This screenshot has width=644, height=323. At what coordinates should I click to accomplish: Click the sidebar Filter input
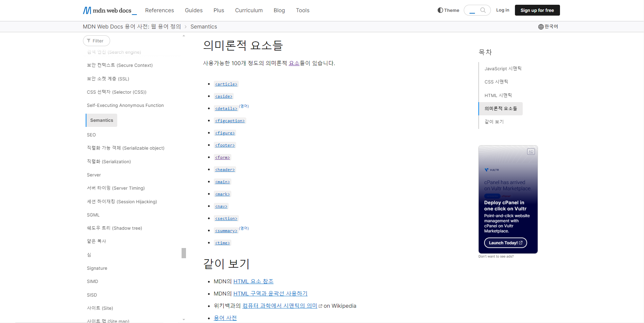pos(97,41)
